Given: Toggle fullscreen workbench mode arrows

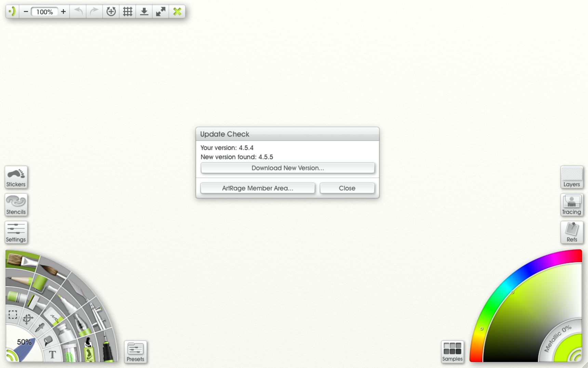Looking at the screenshot, I should pyautogui.click(x=161, y=12).
